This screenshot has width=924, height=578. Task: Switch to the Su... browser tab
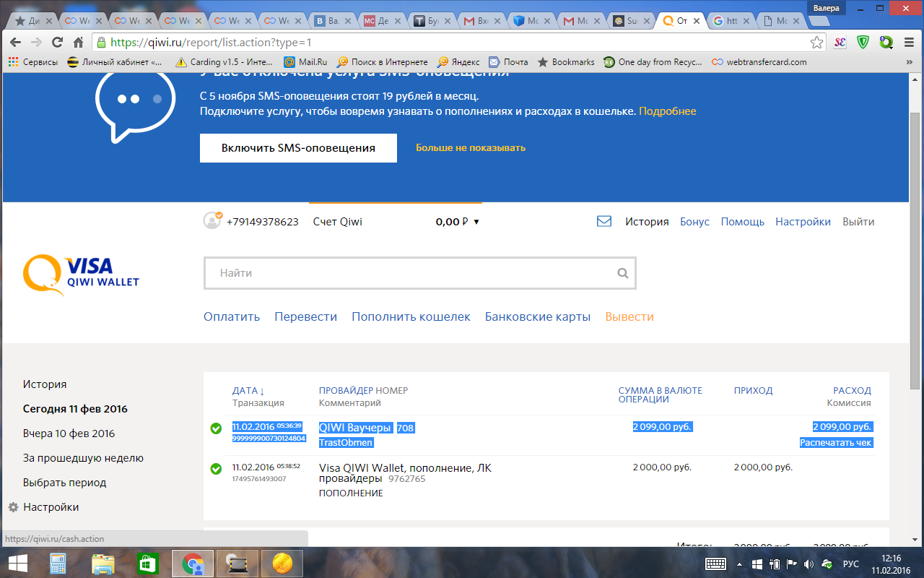click(632, 21)
